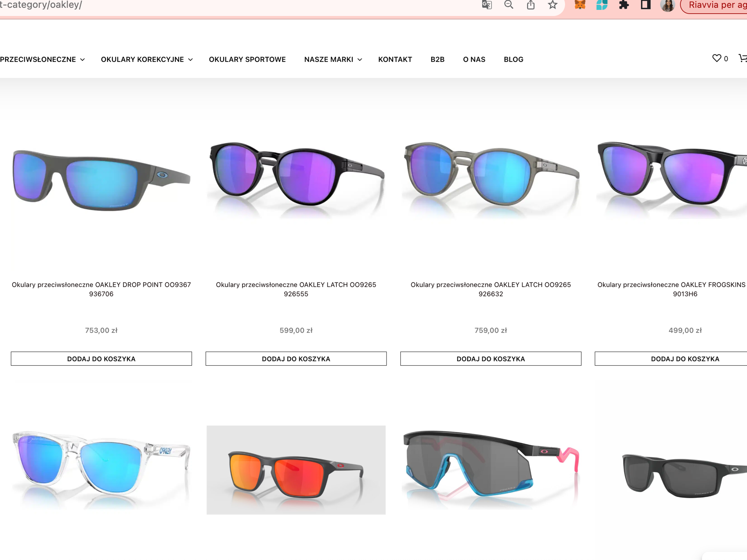
Task: Open OAKLEY LATCH OO9265 926632 product title
Action: click(491, 289)
